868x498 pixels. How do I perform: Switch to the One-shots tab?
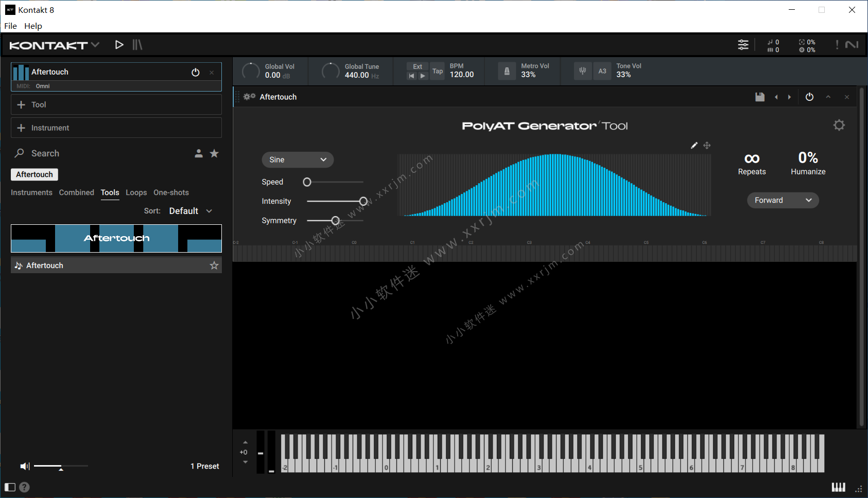pos(171,192)
